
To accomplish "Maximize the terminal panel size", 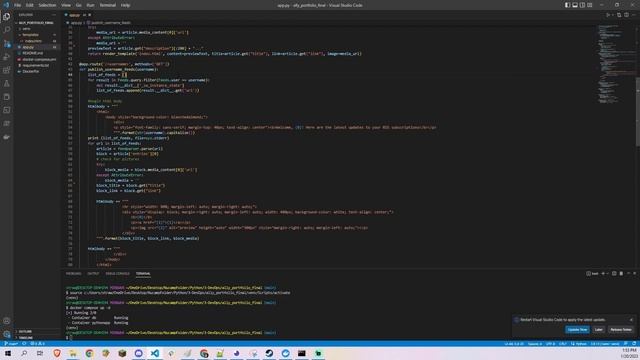I will tap(629, 273).
